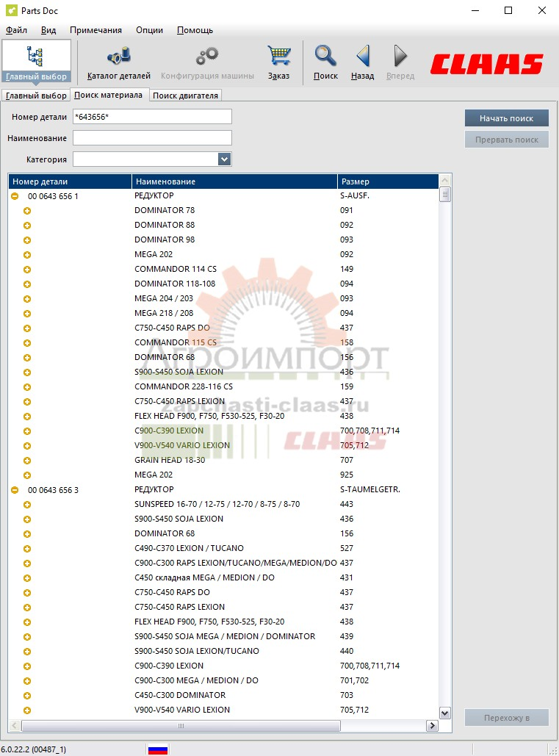Screen dimensions: 559x756
Task: Expand the C900-C300 MEGA / MEDION / DO row
Action: [x=27, y=681]
